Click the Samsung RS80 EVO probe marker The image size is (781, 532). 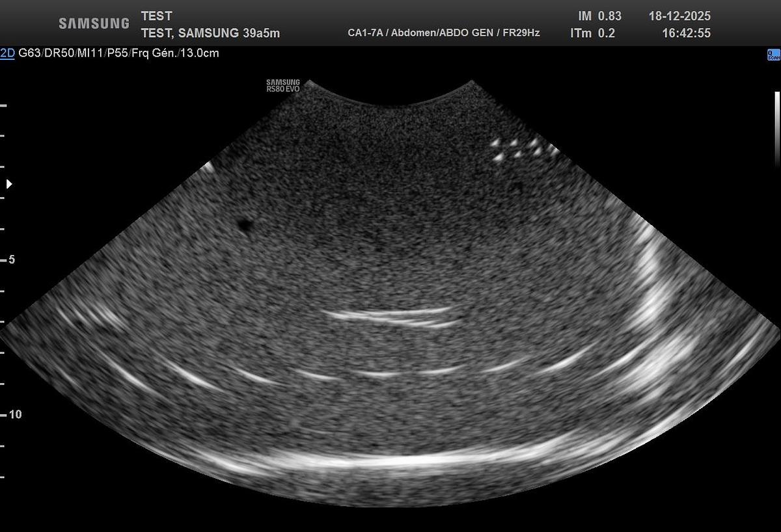[282, 86]
